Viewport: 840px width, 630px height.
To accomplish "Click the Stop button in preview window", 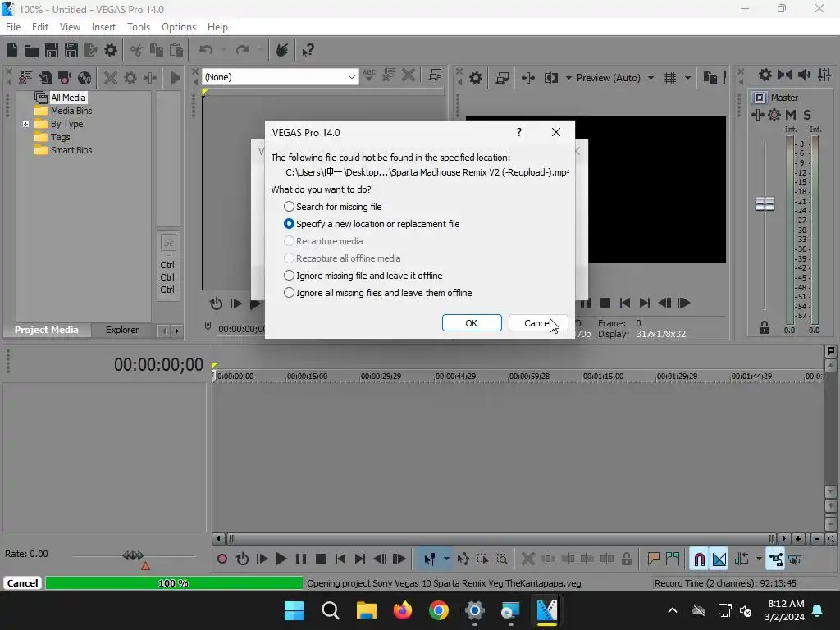I will tap(605, 304).
